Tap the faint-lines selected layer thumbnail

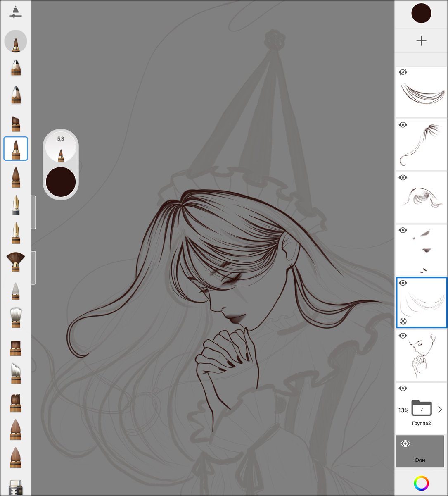point(421,303)
